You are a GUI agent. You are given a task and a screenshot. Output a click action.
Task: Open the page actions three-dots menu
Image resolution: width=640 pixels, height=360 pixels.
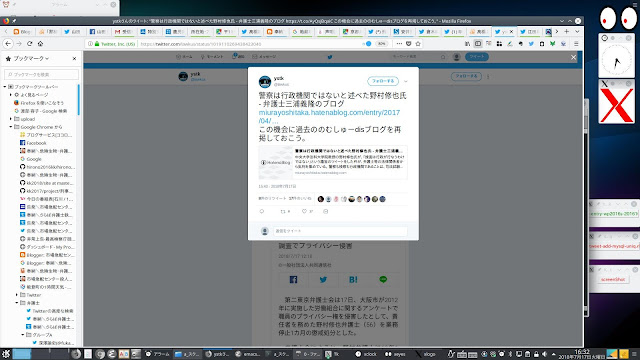click(x=399, y=44)
